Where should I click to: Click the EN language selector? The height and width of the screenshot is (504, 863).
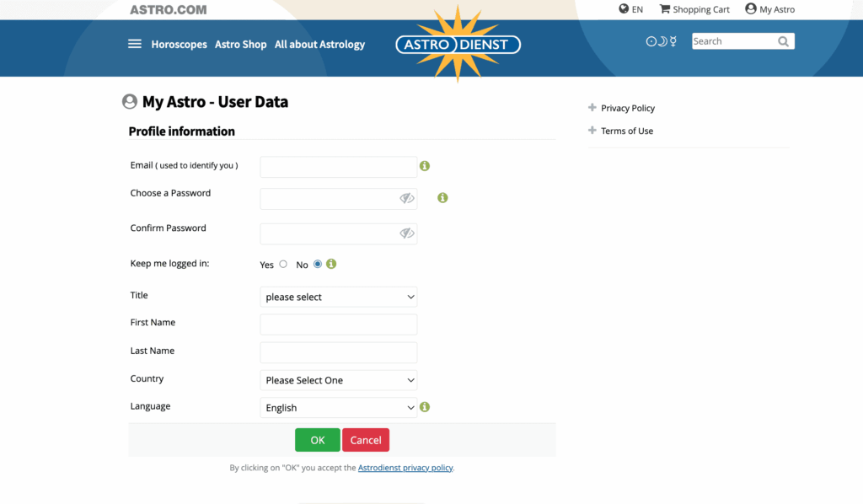(637, 9)
